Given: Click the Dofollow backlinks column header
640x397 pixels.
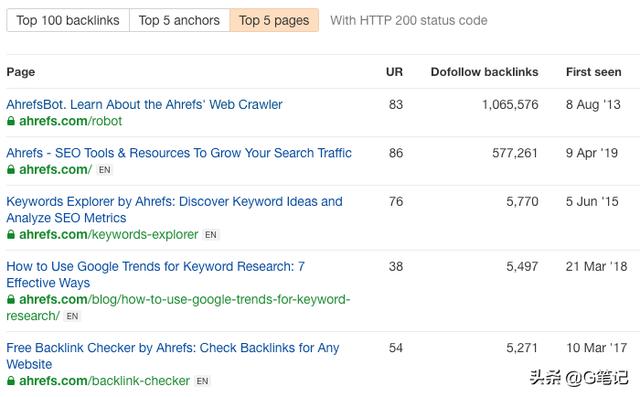Looking at the screenshot, I should [484, 72].
